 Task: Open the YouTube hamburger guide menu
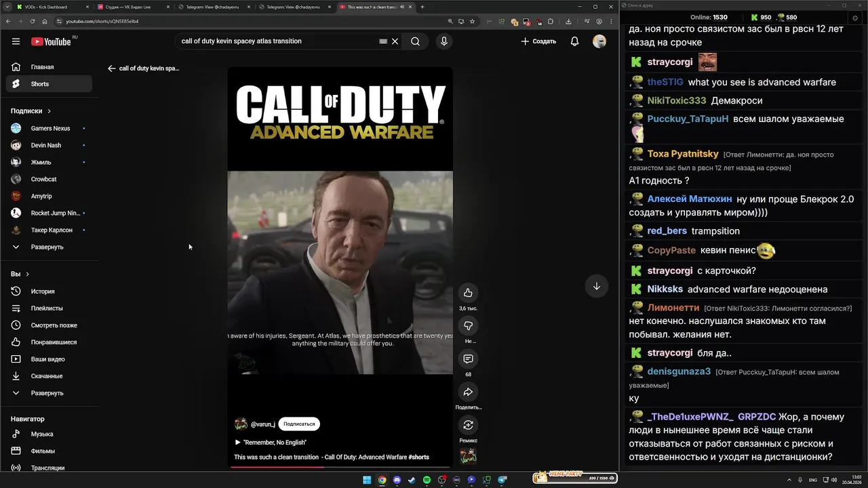point(16,41)
